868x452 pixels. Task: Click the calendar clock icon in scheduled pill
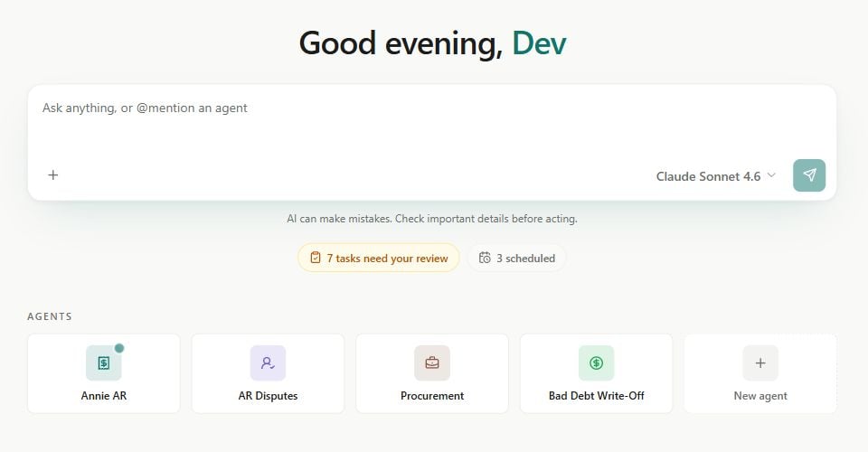click(x=485, y=258)
